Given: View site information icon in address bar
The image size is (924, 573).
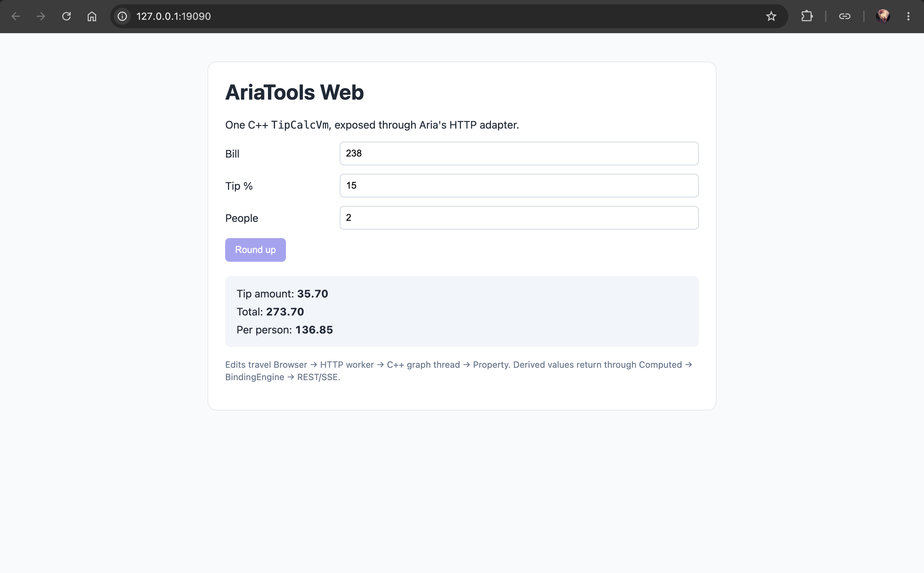Looking at the screenshot, I should [122, 16].
